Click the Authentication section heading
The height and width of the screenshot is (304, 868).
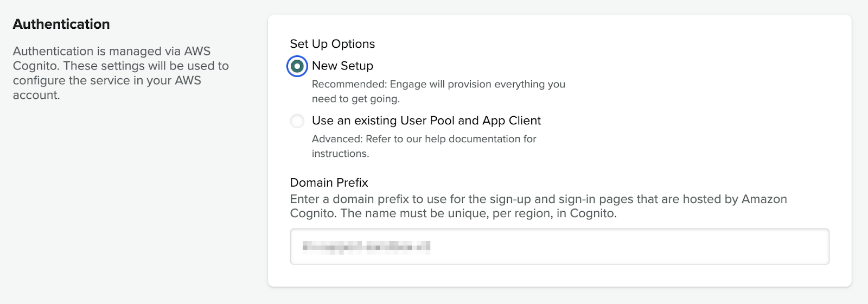[x=61, y=24]
